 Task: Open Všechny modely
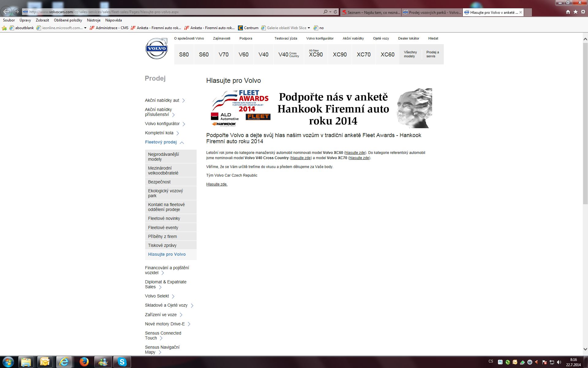pyautogui.click(x=410, y=54)
